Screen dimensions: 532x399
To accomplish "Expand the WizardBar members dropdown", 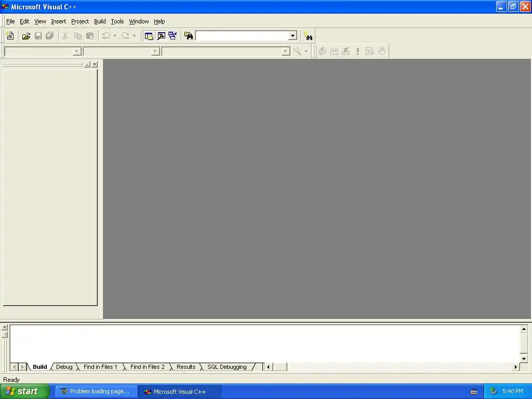I will pyautogui.click(x=286, y=51).
